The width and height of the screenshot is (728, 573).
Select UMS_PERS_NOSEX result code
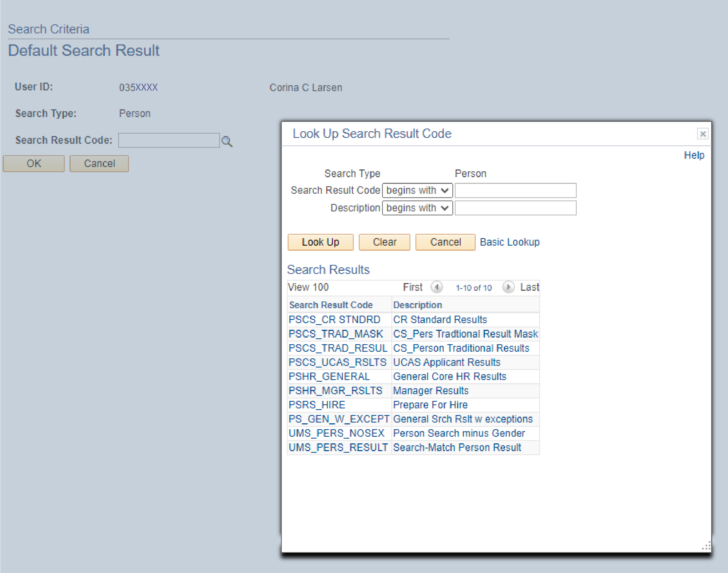coord(337,433)
